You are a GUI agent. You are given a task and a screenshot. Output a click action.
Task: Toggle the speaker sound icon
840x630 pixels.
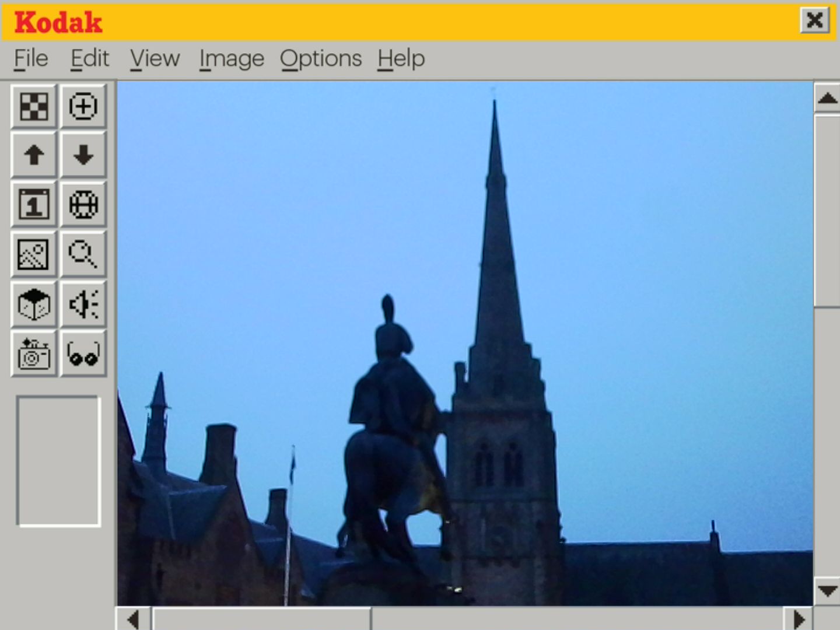pos(83,304)
